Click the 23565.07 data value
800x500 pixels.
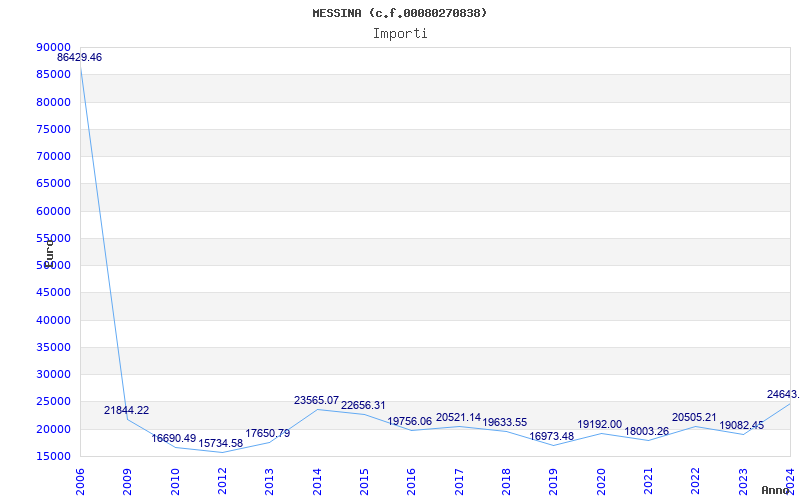tap(316, 401)
